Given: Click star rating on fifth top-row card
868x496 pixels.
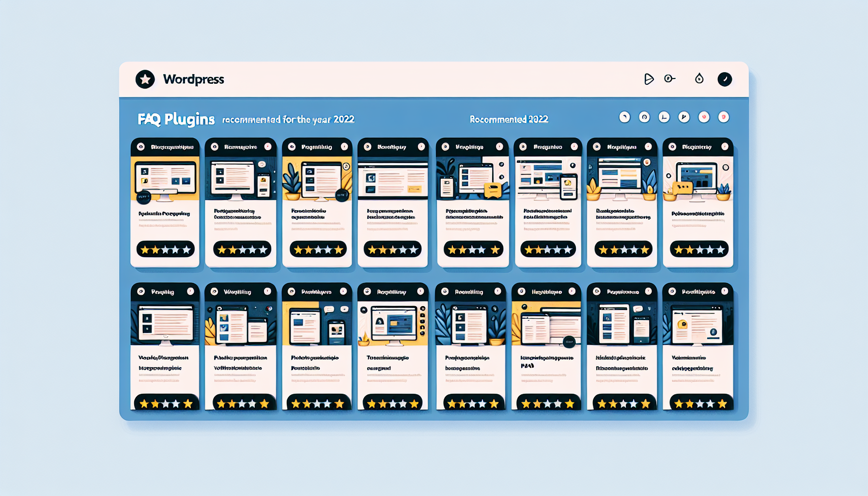Looking at the screenshot, I should (474, 249).
